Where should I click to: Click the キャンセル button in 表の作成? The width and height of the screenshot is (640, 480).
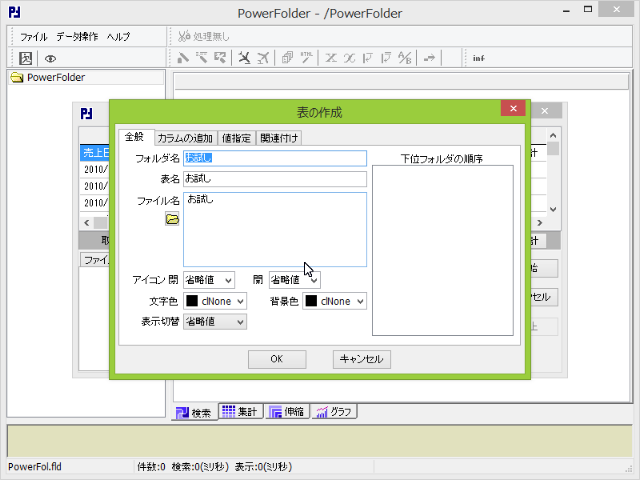pyautogui.click(x=362, y=359)
